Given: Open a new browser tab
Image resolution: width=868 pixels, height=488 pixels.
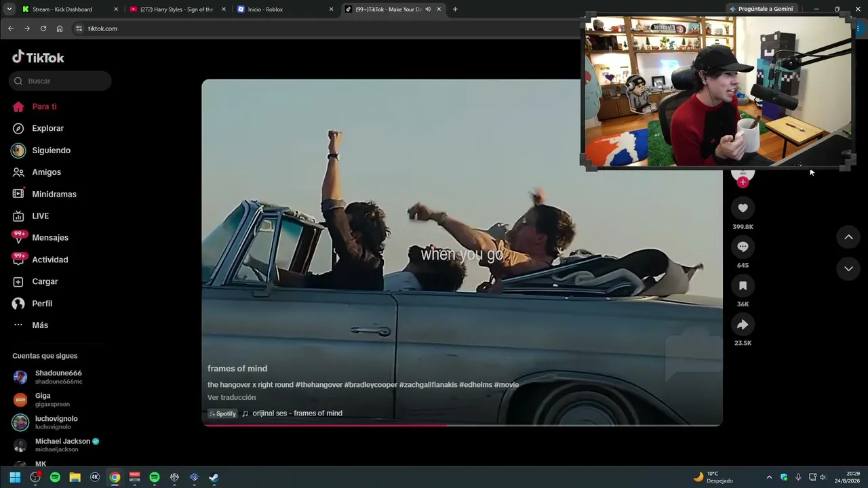Looking at the screenshot, I should 455,9.
